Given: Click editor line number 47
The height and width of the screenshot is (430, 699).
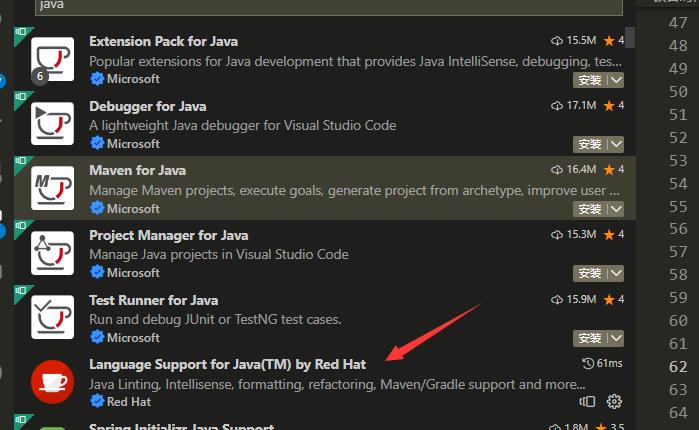Looking at the screenshot, I should pyautogui.click(x=678, y=23).
